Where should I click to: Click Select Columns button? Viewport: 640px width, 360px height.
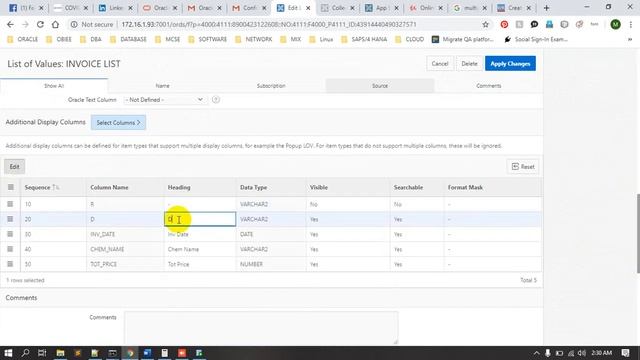point(118,122)
